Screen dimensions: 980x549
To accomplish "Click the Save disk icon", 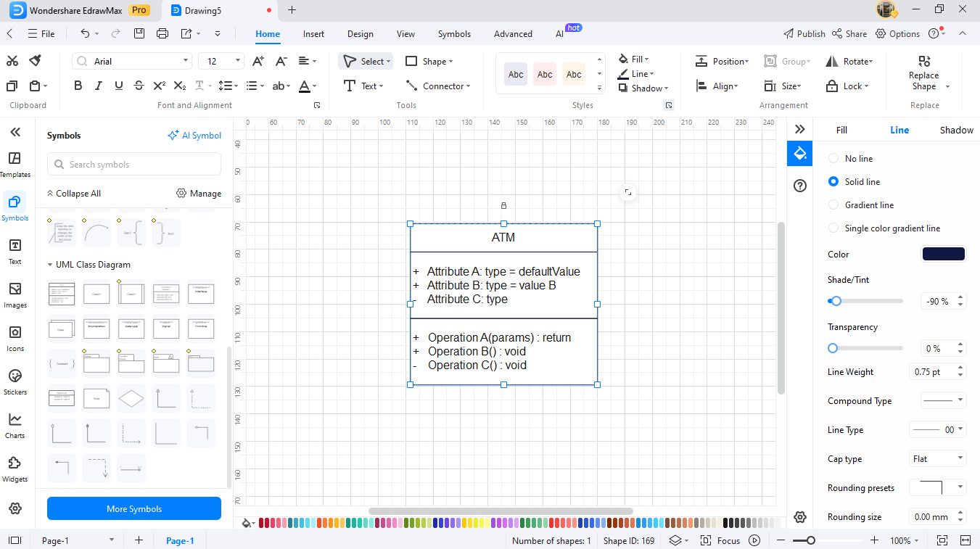I will pyautogui.click(x=139, y=33).
